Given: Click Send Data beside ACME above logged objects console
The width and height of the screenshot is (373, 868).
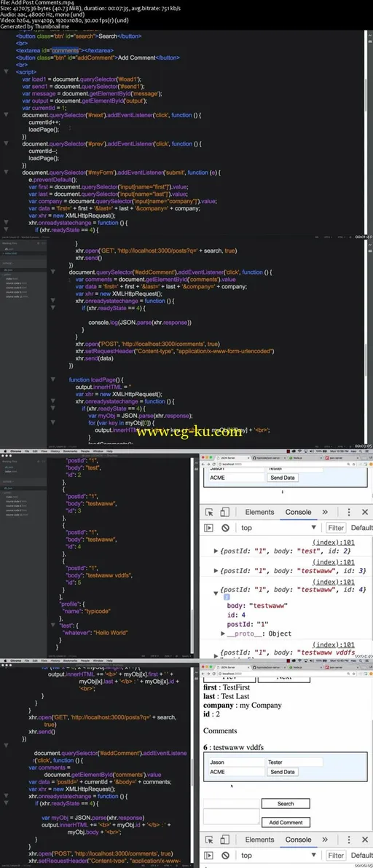Looking at the screenshot, I should 282,477.
